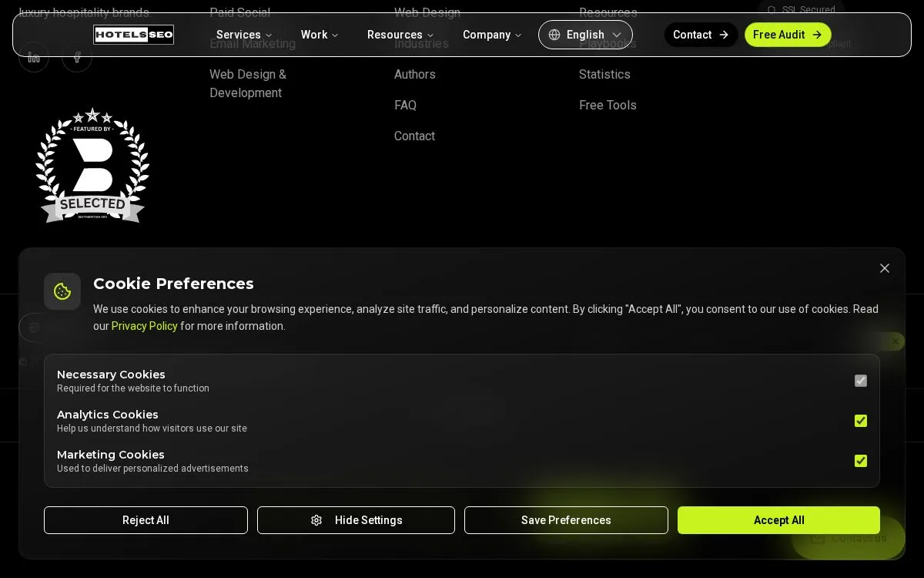Click the cookie icon in the preferences banner

[x=62, y=291]
